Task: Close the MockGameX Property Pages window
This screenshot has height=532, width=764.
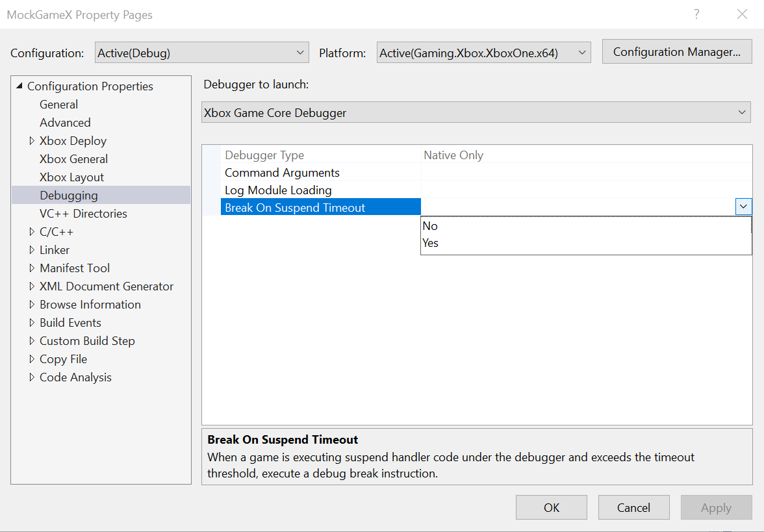Action: 742,14
